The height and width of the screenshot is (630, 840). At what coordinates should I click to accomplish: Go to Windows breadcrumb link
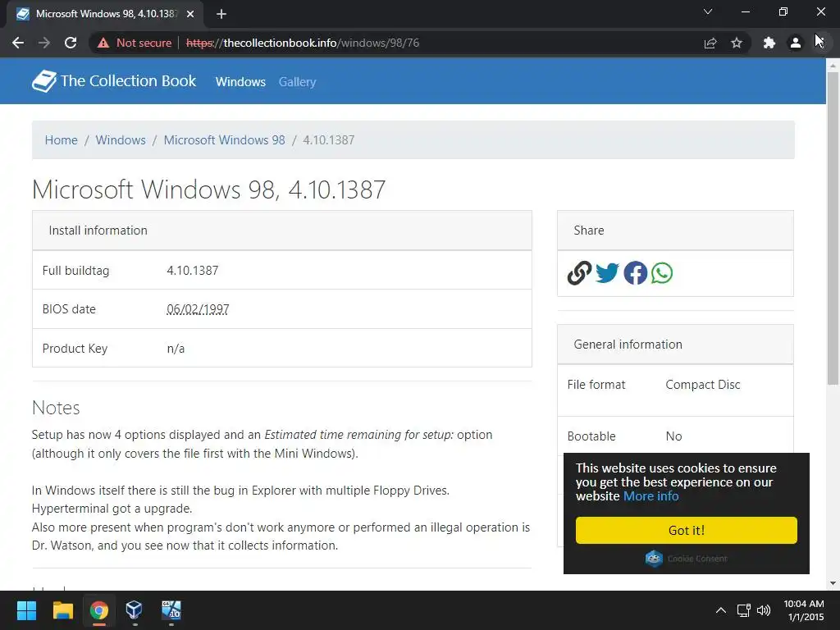(x=121, y=139)
